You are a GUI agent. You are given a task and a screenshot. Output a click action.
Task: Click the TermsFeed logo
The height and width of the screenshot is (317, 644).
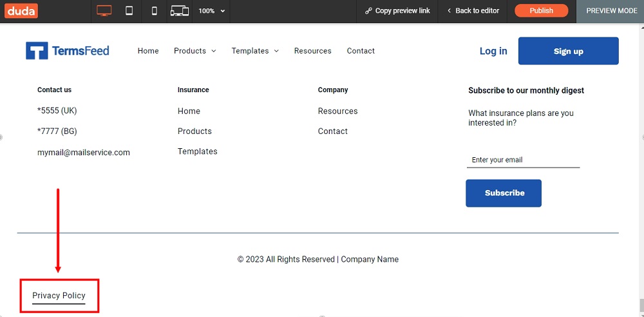point(68,50)
